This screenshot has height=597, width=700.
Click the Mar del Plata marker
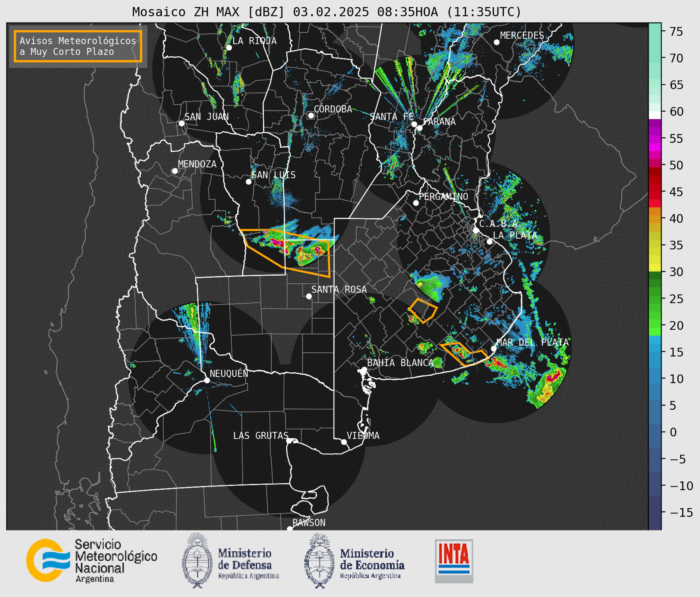point(493,349)
